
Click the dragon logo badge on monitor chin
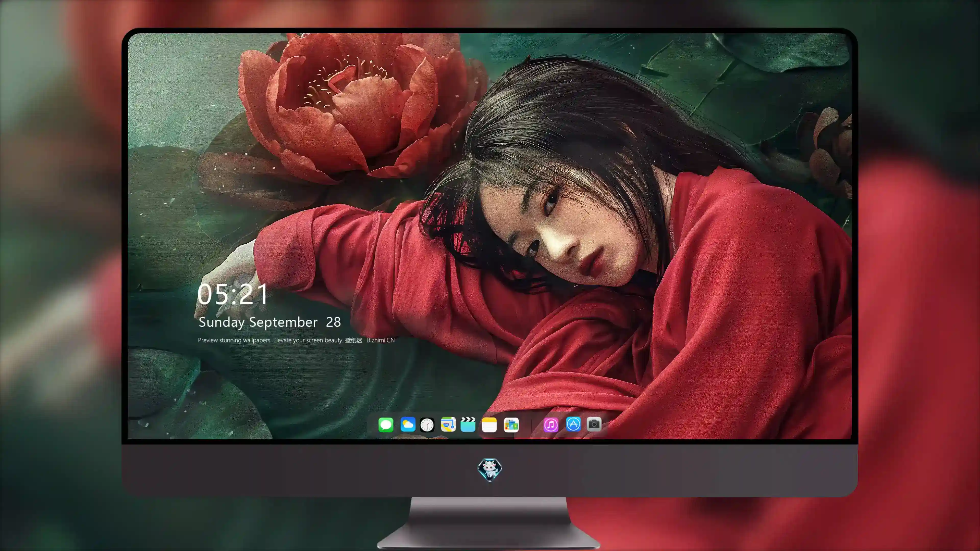point(490,470)
